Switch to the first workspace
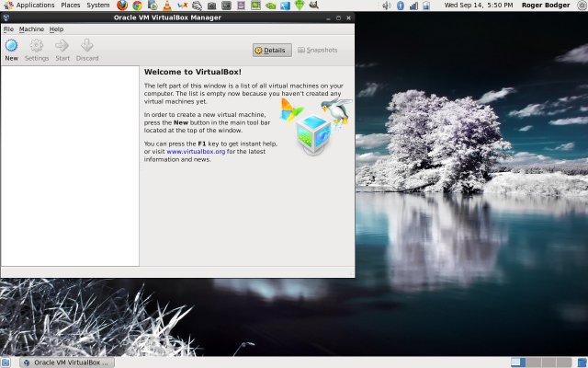The image size is (588, 368). pyautogui.click(x=518, y=362)
